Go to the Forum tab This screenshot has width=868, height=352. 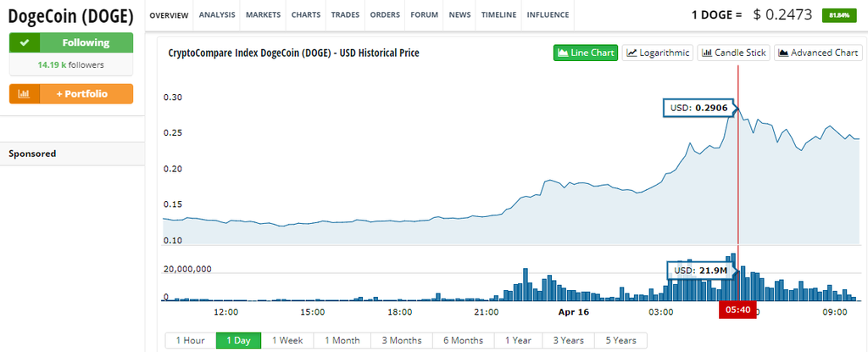click(x=425, y=15)
